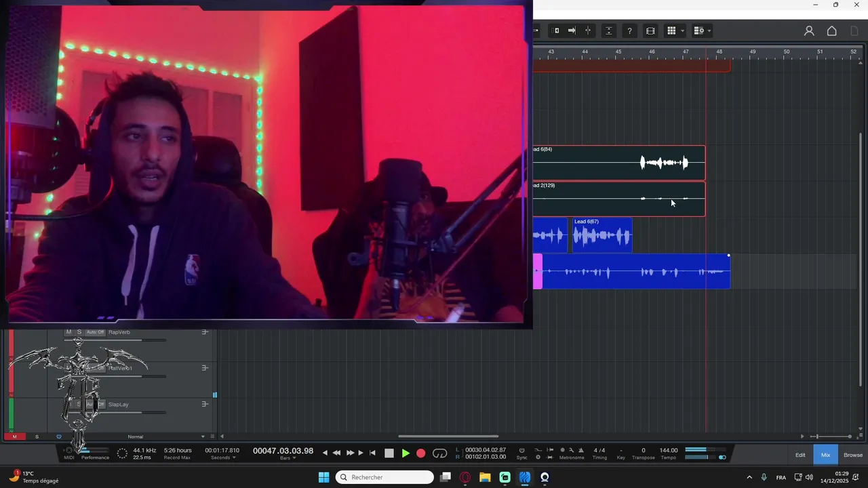Click the leftmost icon of the three-icon toolbar group
The image size is (868, 488).
(x=556, y=30)
